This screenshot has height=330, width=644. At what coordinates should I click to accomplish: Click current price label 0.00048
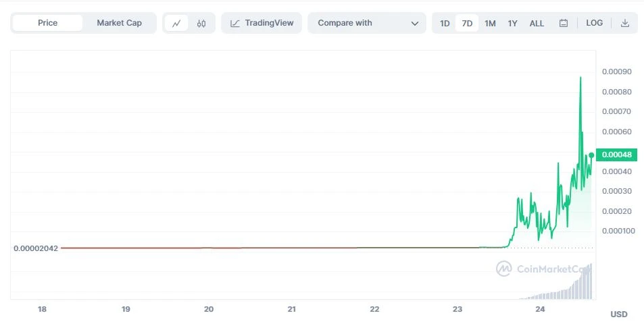pos(616,155)
